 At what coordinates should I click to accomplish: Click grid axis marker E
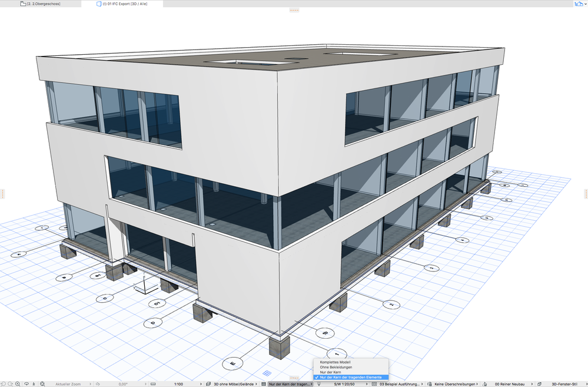click(x=232, y=363)
